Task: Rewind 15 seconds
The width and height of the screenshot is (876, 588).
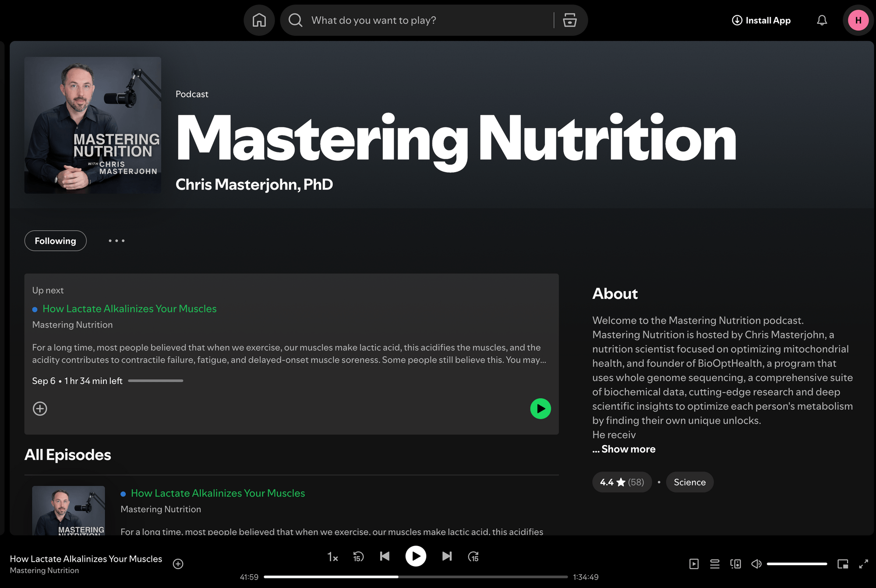Action: click(x=358, y=556)
